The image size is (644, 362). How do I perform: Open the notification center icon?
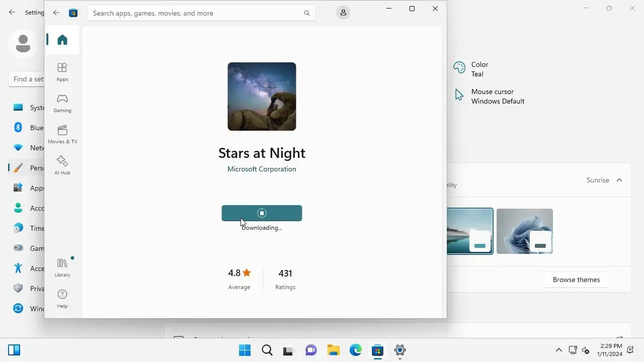(x=630, y=350)
